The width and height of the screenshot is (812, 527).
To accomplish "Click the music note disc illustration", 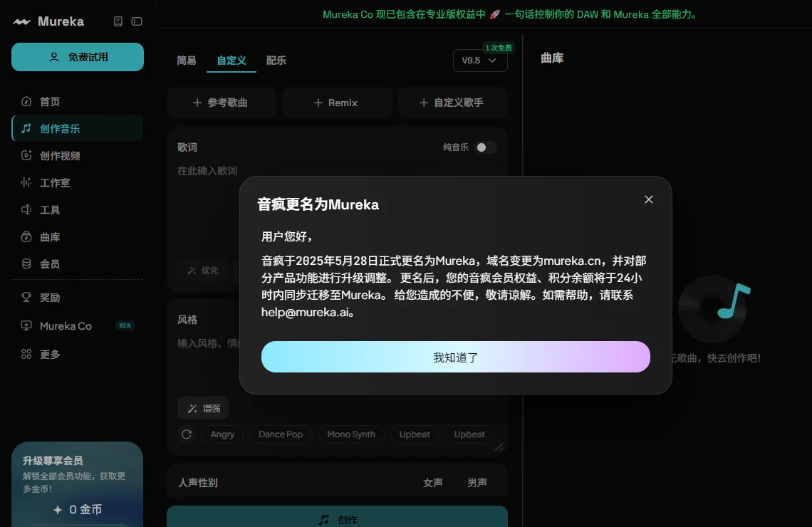I will click(x=714, y=308).
